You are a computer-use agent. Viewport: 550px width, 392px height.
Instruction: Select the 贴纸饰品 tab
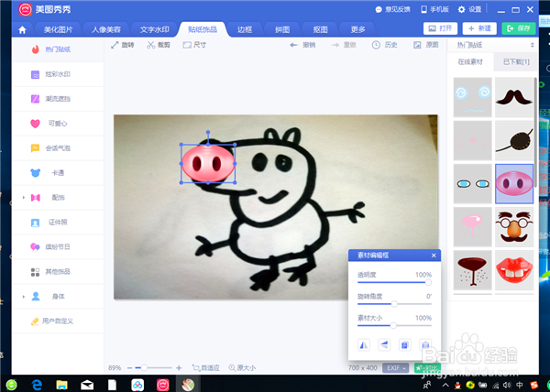[203, 29]
